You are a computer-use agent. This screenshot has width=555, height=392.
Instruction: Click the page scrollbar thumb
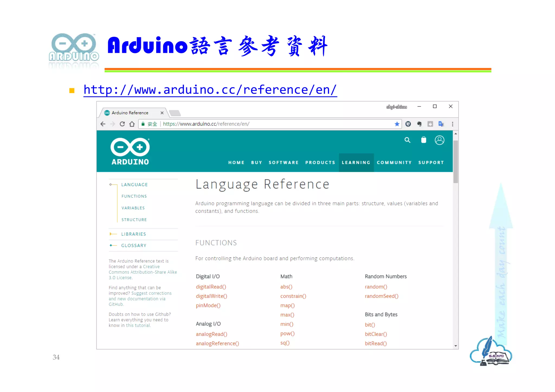456,162
